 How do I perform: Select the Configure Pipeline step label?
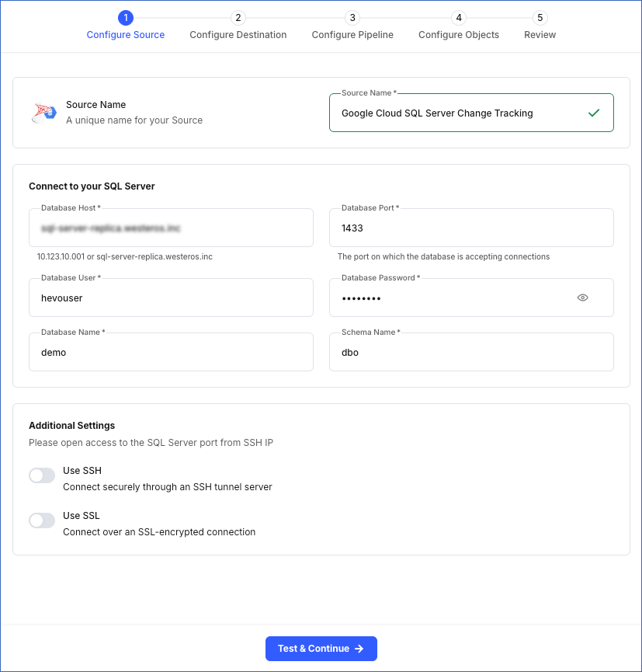pyautogui.click(x=352, y=35)
